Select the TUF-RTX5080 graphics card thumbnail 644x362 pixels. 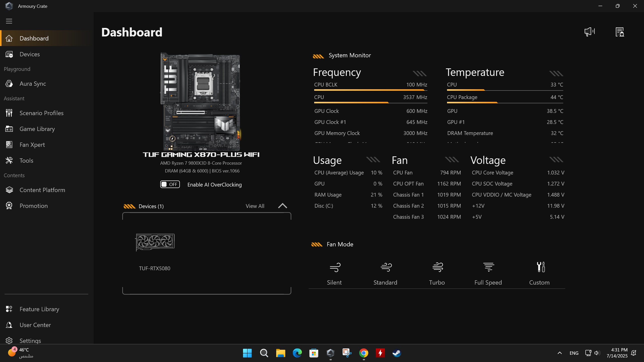[x=155, y=242]
